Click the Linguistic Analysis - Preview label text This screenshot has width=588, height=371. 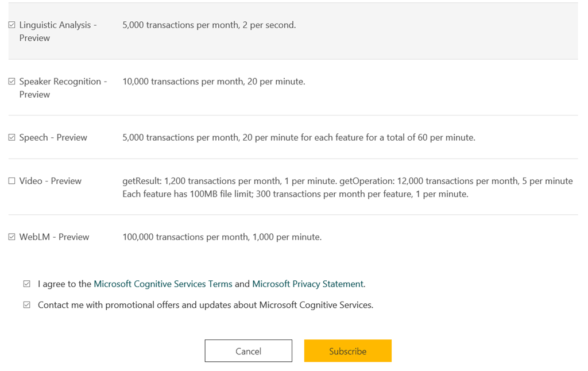(x=58, y=32)
